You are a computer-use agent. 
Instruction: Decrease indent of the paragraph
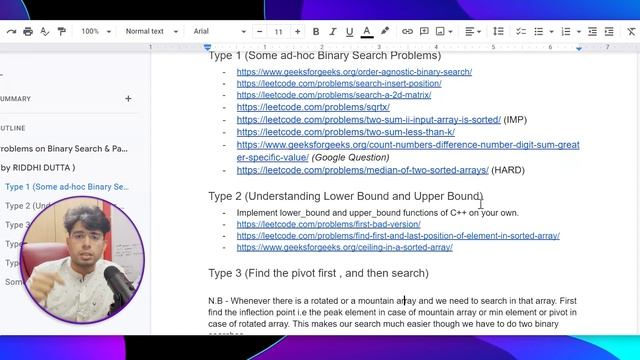tap(592, 31)
